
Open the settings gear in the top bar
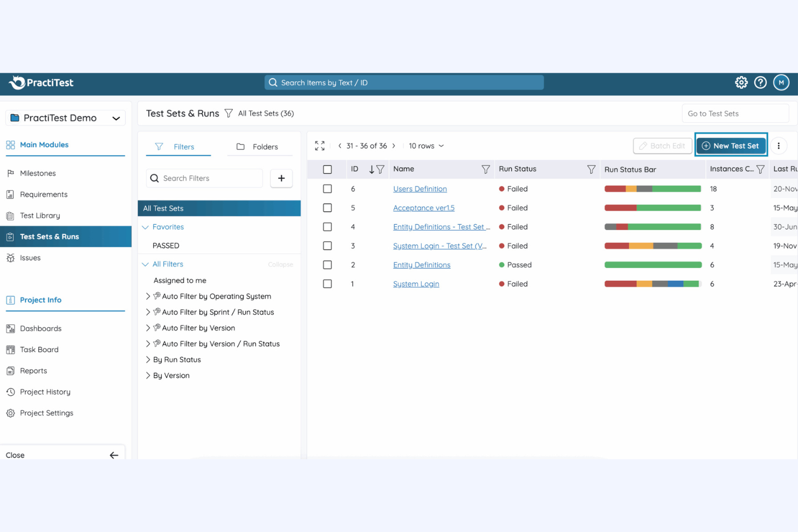pos(741,82)
